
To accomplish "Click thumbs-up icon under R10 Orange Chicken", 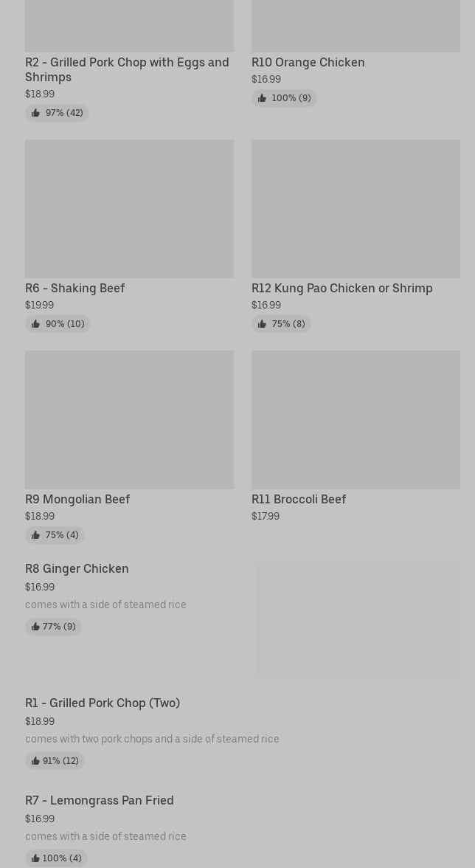I will pyautogui.click(x=262, y=98).
